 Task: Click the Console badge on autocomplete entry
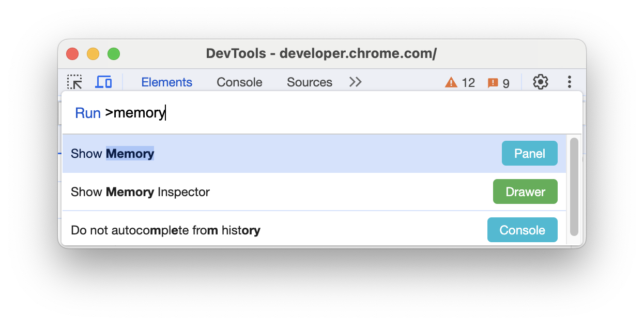(x=522, y=230)
